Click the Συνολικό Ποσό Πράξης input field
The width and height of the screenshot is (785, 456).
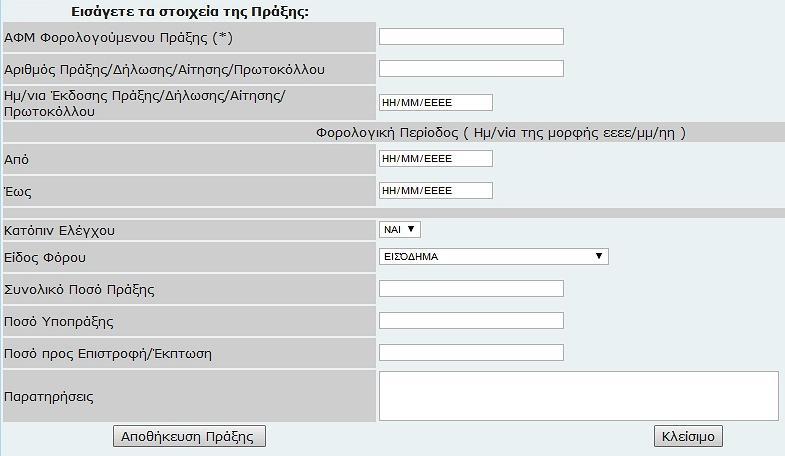[x=471, y=289]
